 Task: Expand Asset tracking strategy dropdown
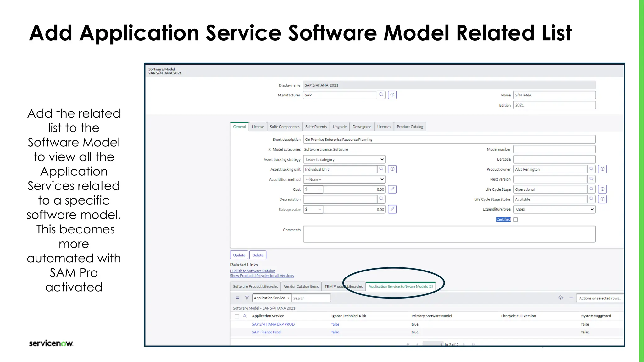coord(344,159)
